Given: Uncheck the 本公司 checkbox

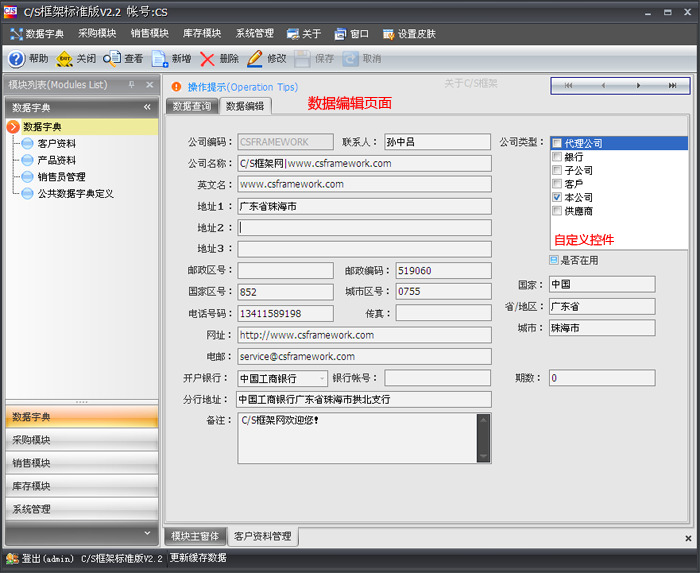Looking at the screenshot, I should pos(557,198).
